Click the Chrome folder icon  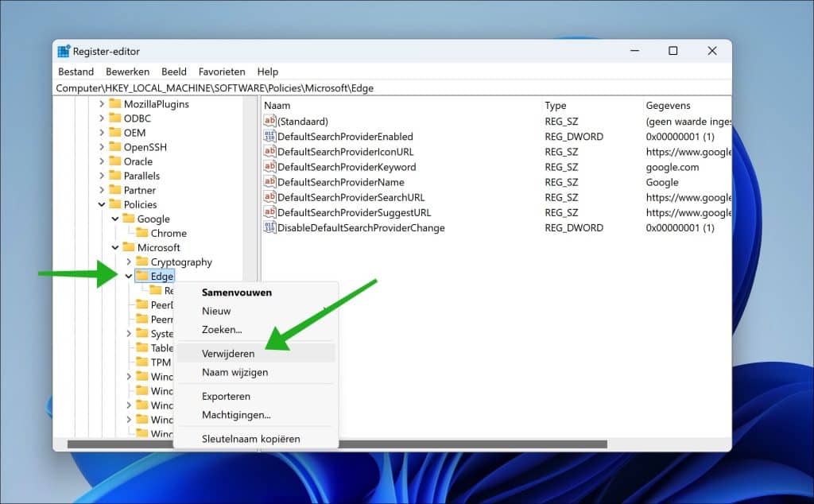coord(142,233)
